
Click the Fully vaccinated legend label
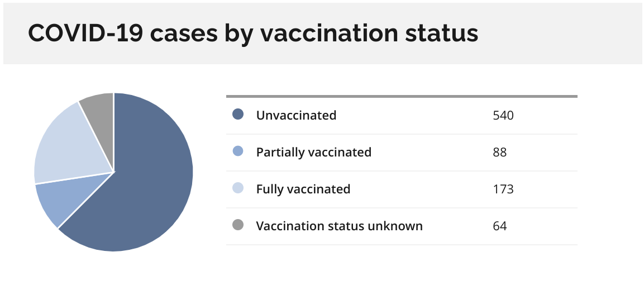pyautogui.click(x=303, y=189)
